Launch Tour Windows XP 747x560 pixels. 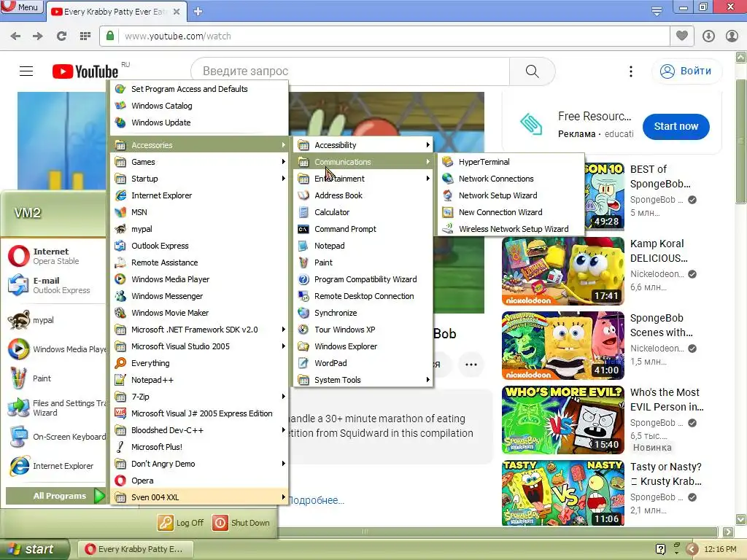(x=363, y=330)
